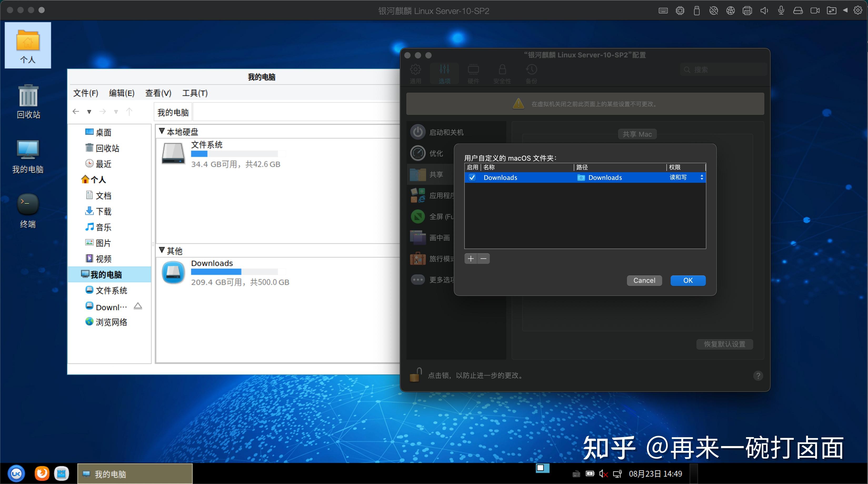Open the VM settings gear in the title bar

pos(858,11)
